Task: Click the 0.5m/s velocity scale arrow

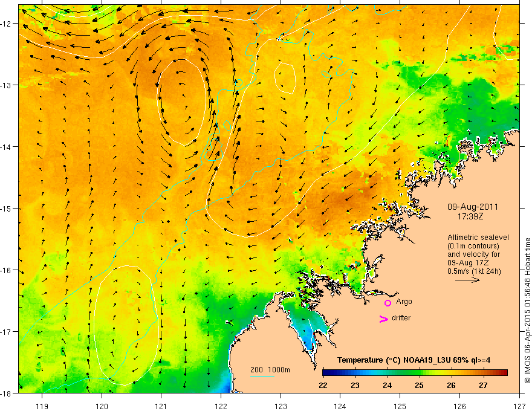Action: pyautogui.click(x=467, y=280)
